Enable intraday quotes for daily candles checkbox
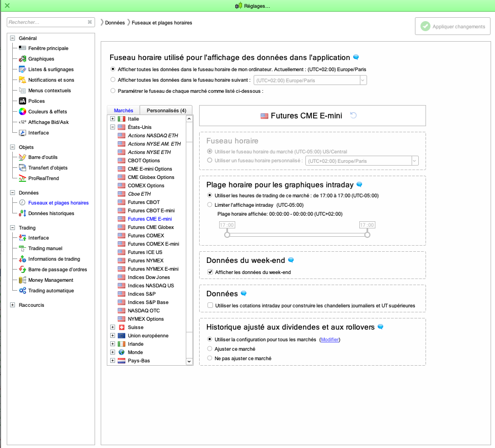The width and height of the screenshot is (495, 448). point(210,305)
